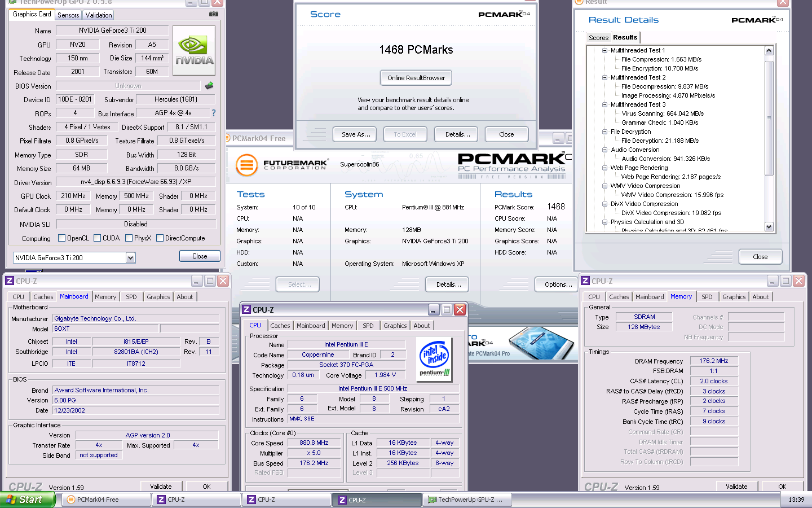Click the TechPowerUp GPU-Z taskbar item
The image size is (812, 508).
click(x=468, y=500)
